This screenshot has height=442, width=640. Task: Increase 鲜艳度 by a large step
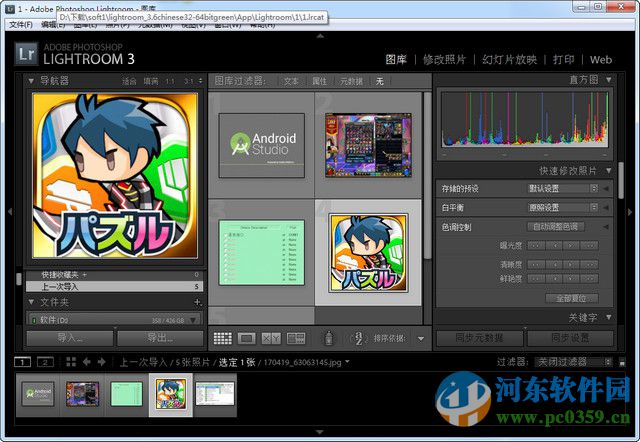tap(589, 279)
